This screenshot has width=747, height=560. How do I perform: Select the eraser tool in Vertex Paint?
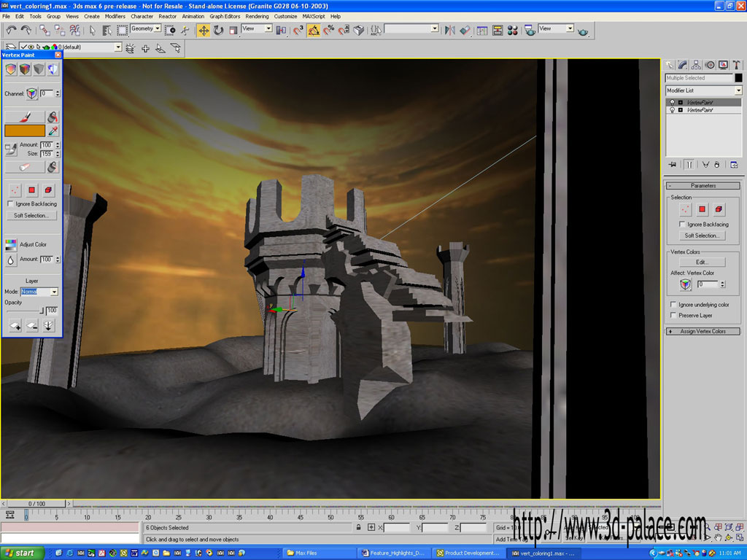pos(25,167)
